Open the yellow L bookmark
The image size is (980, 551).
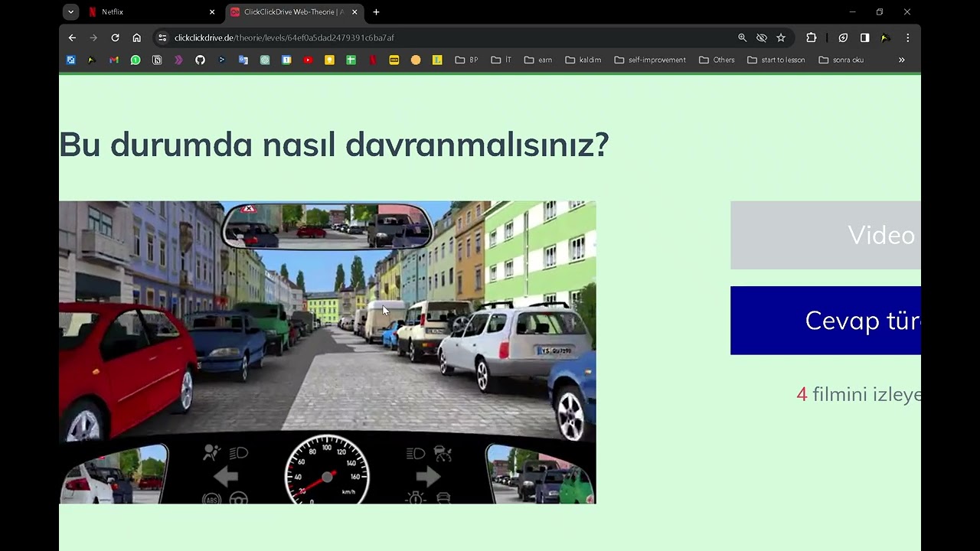437,60
